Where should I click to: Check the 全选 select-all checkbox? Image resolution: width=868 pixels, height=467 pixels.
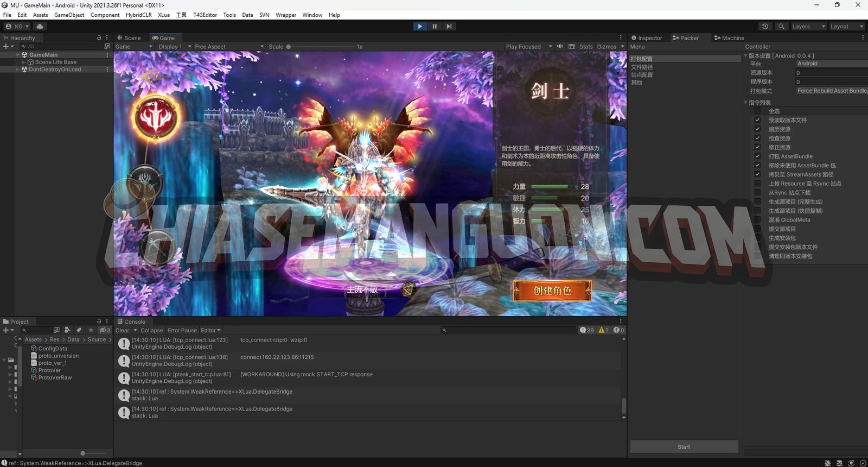(x=757, y=111)
